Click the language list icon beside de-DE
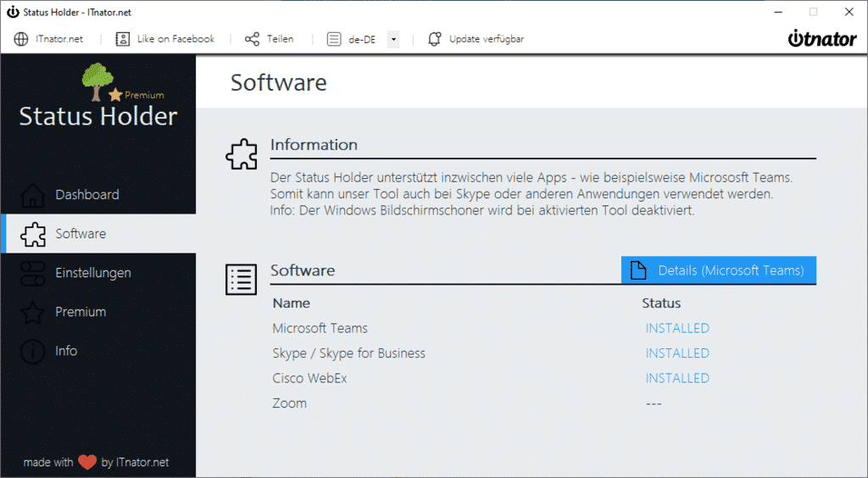868x478 pixels. [x=334, y=39]
